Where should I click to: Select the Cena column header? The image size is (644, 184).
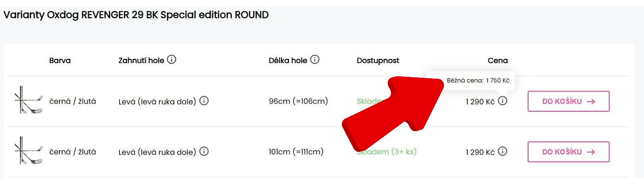(x=498, y=61)
